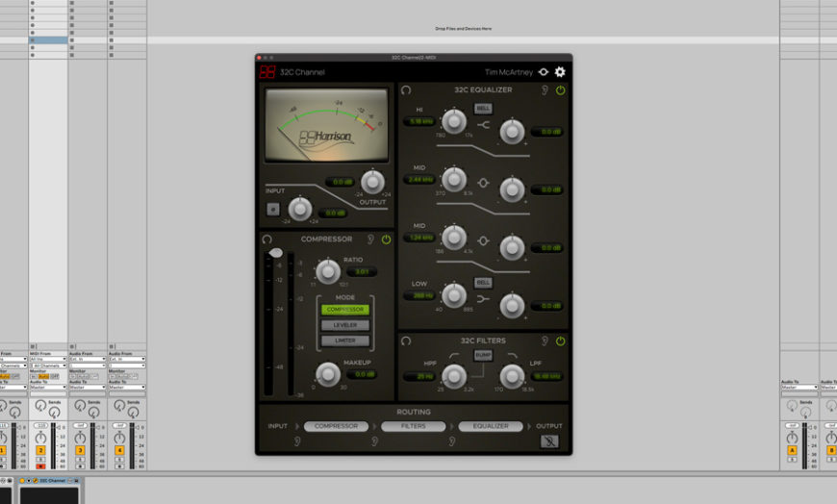Select COMPRESSOR mode button
The image size is (837, 504).
pos(345,310)
